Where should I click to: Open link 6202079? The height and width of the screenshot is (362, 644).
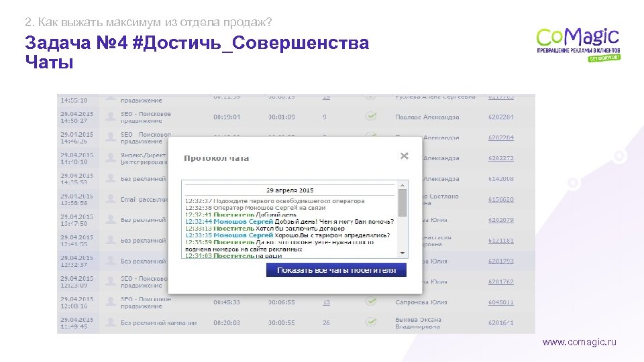[500, 220]
